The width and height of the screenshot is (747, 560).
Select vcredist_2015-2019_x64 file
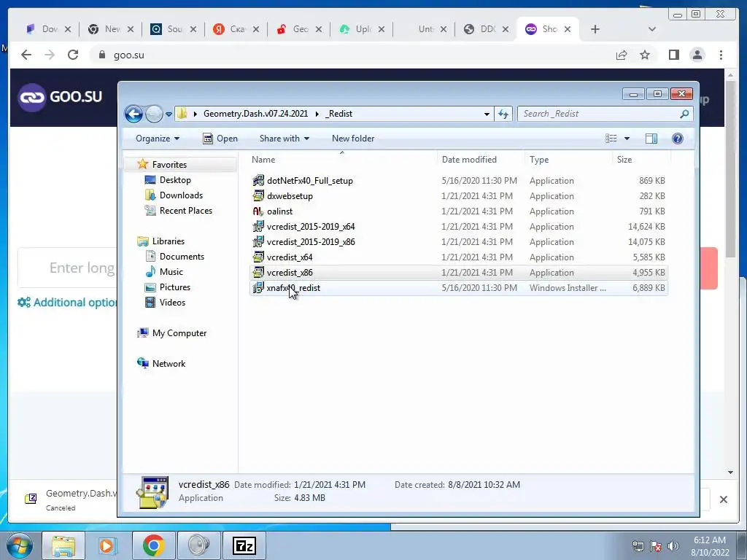(x=458, y=226)
